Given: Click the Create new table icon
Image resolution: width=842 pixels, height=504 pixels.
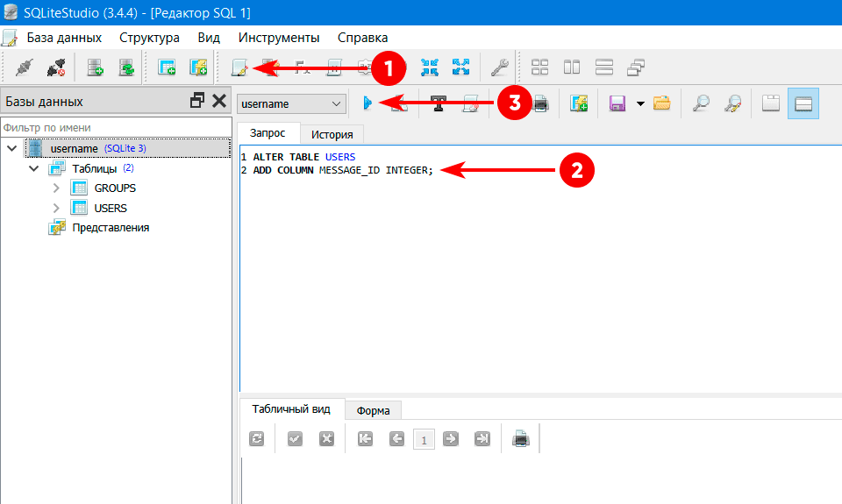Looking at the screenshot, I should pyautogui.click(x=167, y=67).
